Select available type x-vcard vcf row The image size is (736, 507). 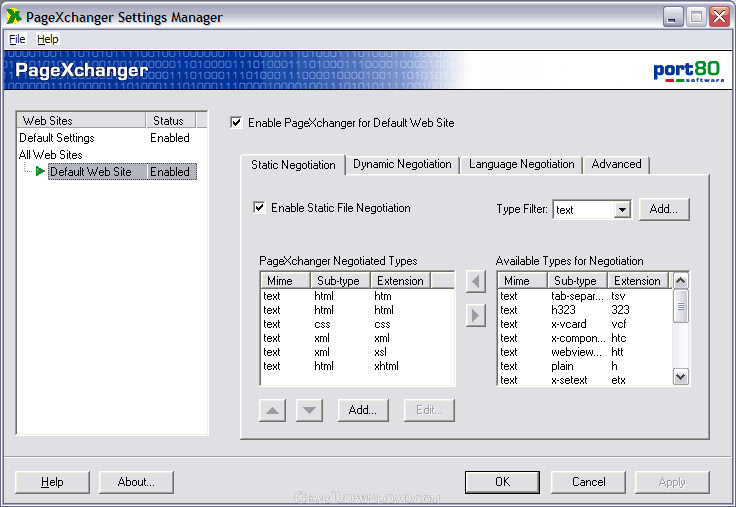[585, 324]
